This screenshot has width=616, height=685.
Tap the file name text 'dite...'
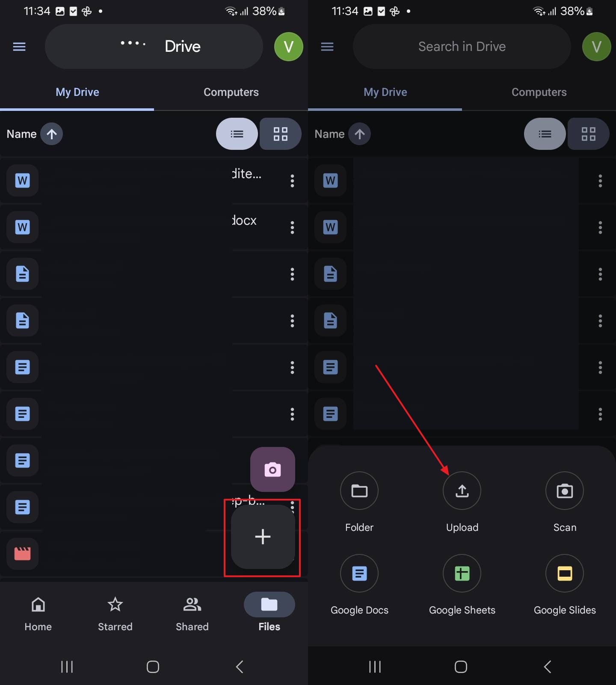(246, 174)
